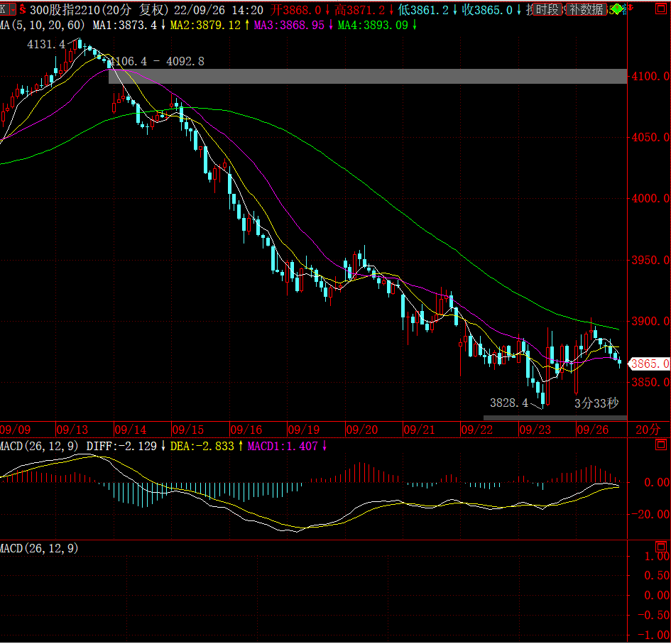Click the 09/13 date on time axis
The height and width of the screenshot is (644, 671).
click(x=72, y=430)
